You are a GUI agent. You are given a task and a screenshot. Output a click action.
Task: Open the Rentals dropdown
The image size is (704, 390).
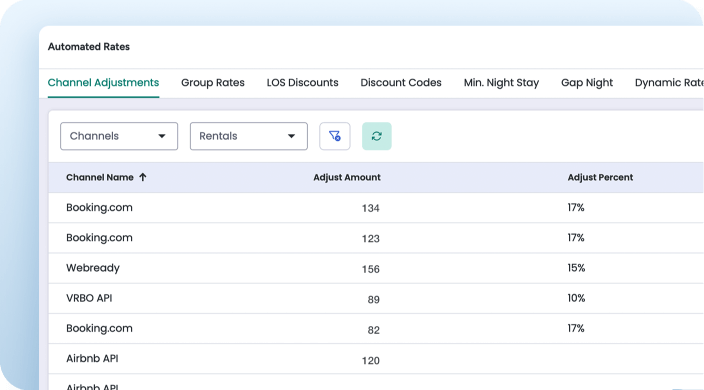coord(249,136)
